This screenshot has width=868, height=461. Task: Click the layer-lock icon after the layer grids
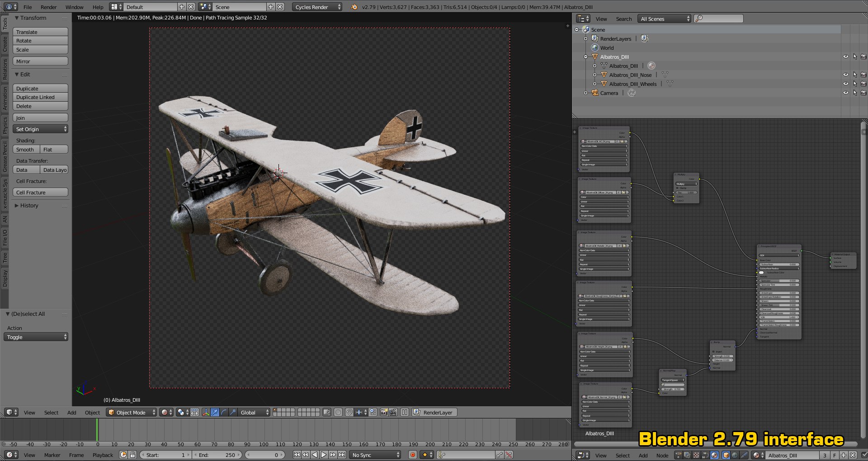[x=326, y=412]
